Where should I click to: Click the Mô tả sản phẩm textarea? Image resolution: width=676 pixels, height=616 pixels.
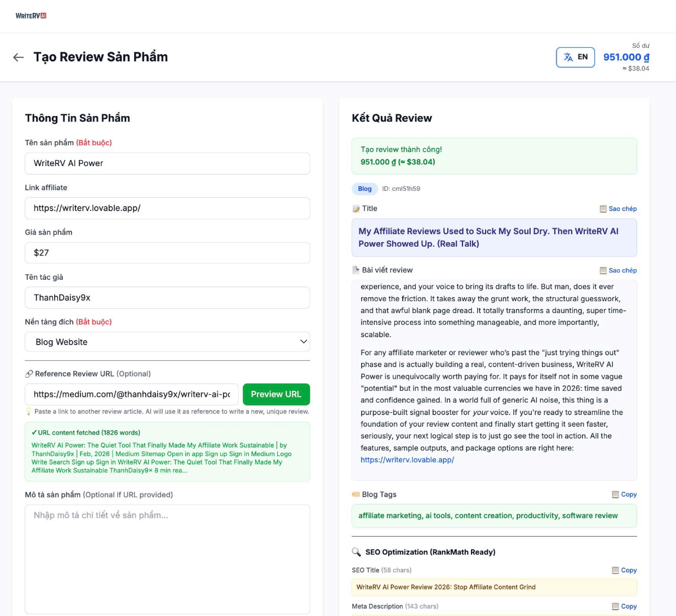coord(167,559)
